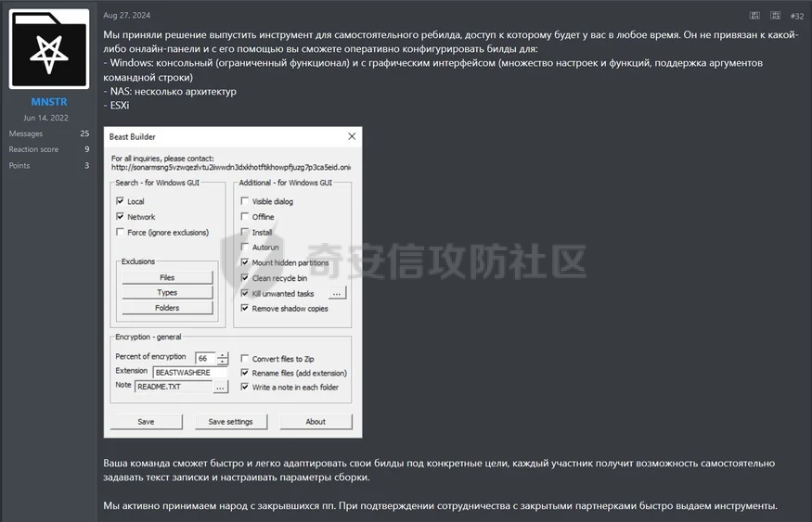Uncheck the Network search checkbox

(x=120, y=217)
